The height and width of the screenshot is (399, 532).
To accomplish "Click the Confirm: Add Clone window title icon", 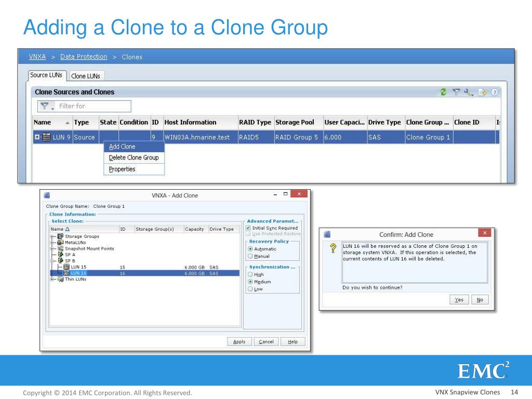I will click(327, 234).
